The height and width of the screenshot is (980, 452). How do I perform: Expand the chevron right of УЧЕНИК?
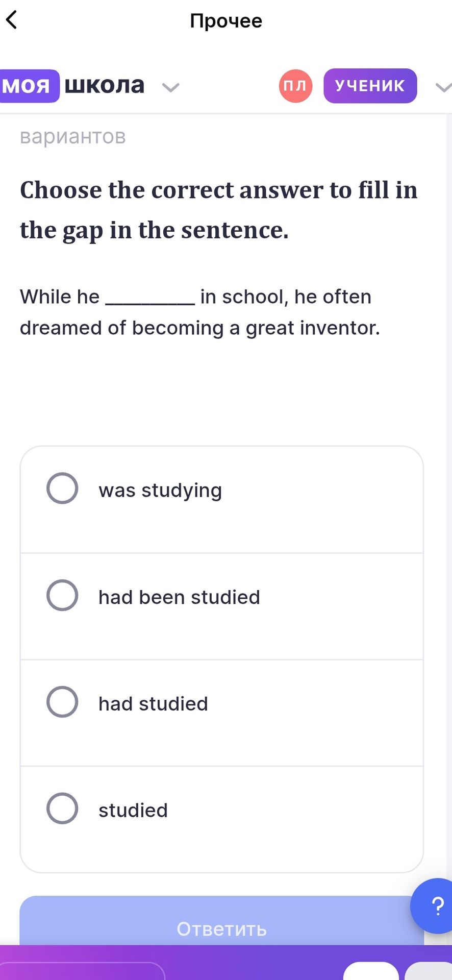(x=444, y=87)
